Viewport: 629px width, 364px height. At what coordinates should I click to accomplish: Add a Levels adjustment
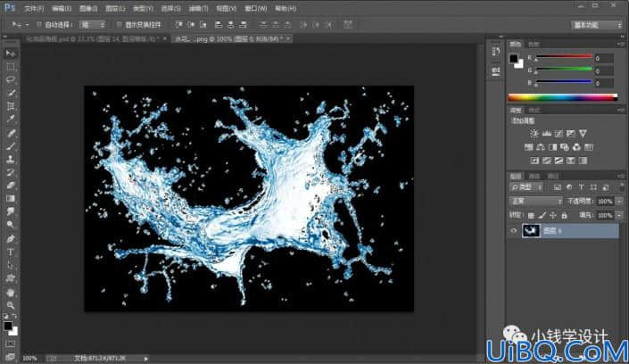pos(546,134)
